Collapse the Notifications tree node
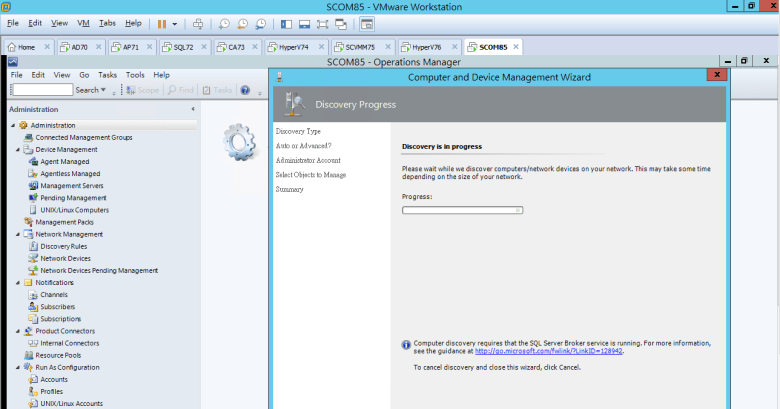Screen dimensions: 780x409 pos(14,283)
